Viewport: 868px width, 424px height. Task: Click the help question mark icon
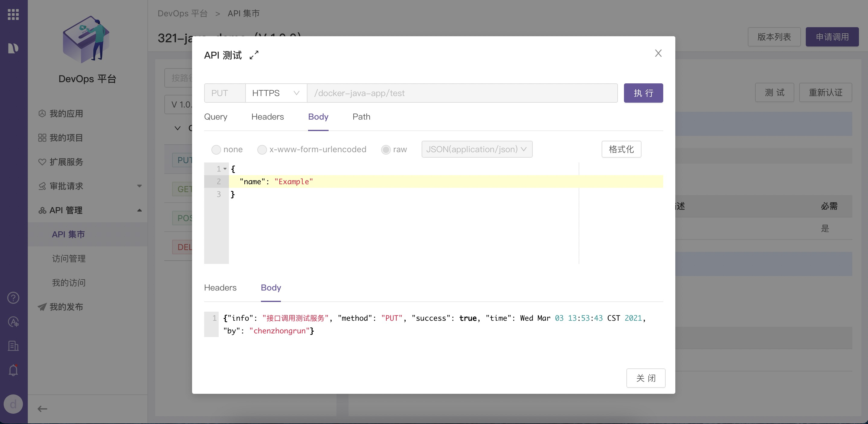tap(14, 297)
